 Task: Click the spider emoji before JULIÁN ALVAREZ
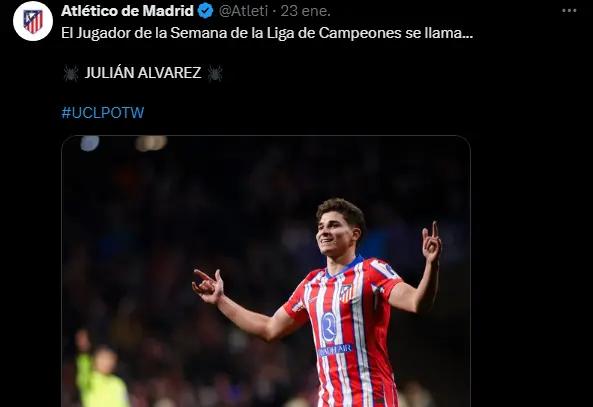(71, 73)
